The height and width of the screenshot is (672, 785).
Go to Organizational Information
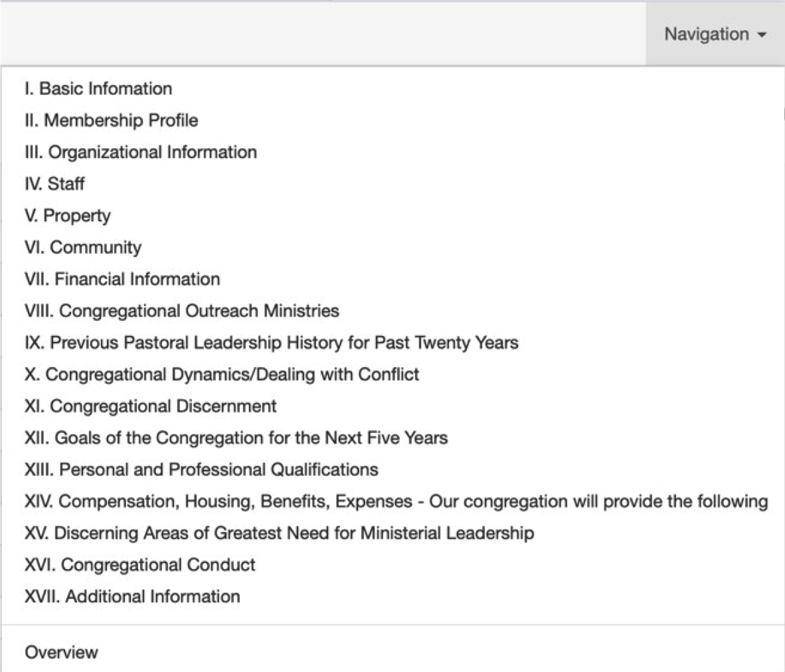tap(140, 152)
